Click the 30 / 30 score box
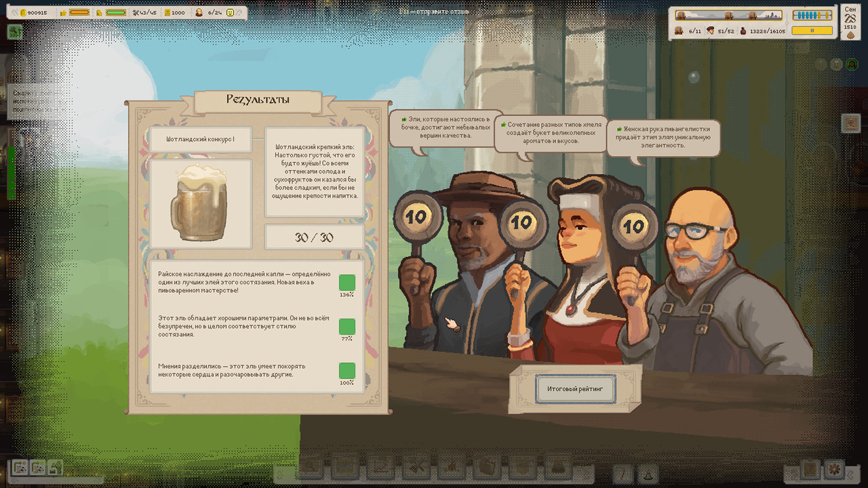 tap(315, 237)
